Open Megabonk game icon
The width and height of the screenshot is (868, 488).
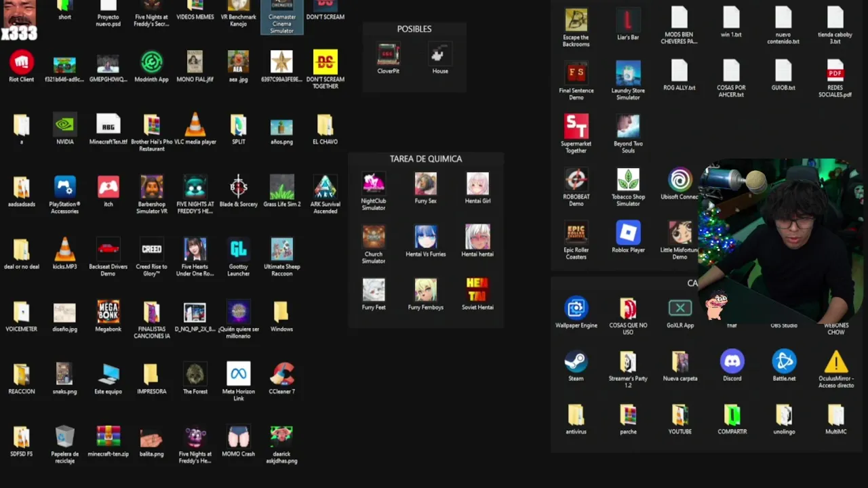[x=108, y=312]
